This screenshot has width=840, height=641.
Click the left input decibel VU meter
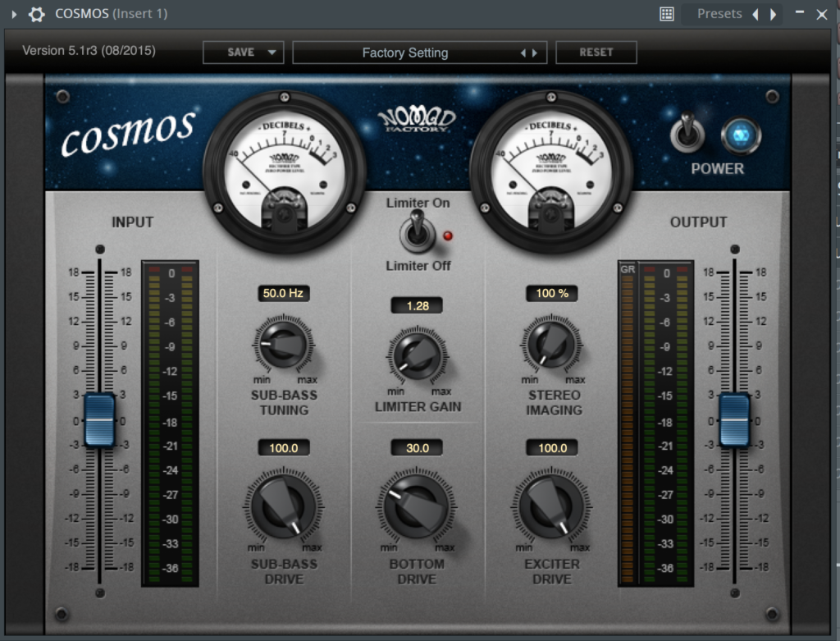[285, 171]
